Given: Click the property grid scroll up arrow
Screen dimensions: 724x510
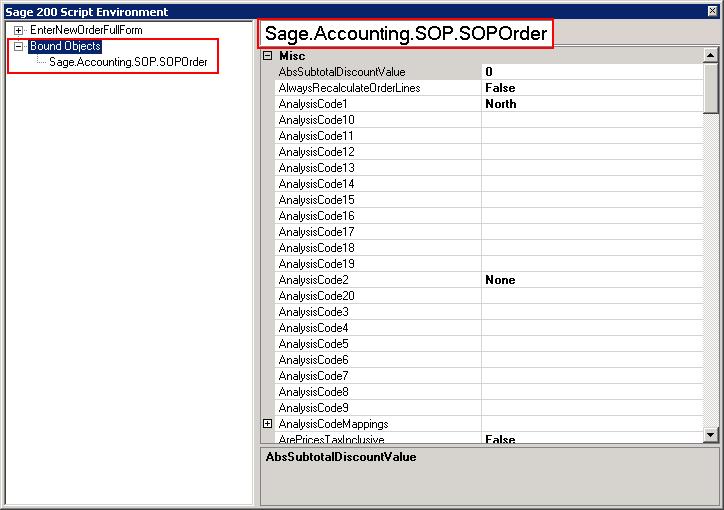Looking at the screenshot, I should 710,55.
